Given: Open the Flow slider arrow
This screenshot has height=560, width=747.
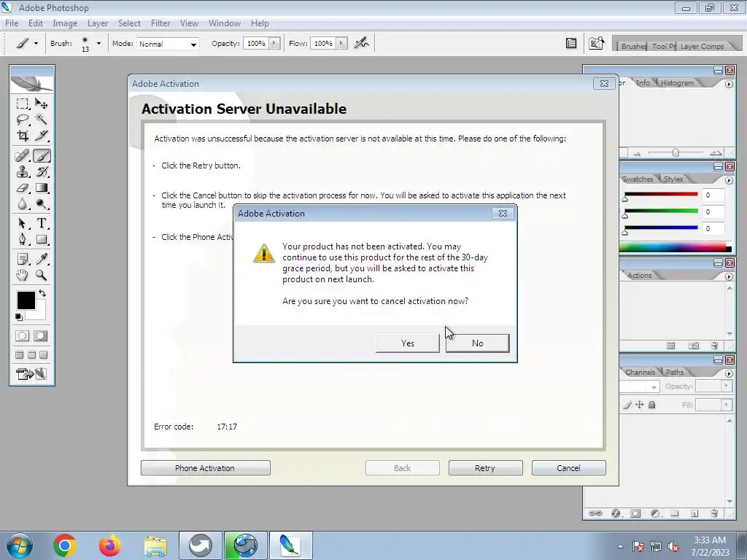Looking at the screenshot, I should tap(341, 43).
